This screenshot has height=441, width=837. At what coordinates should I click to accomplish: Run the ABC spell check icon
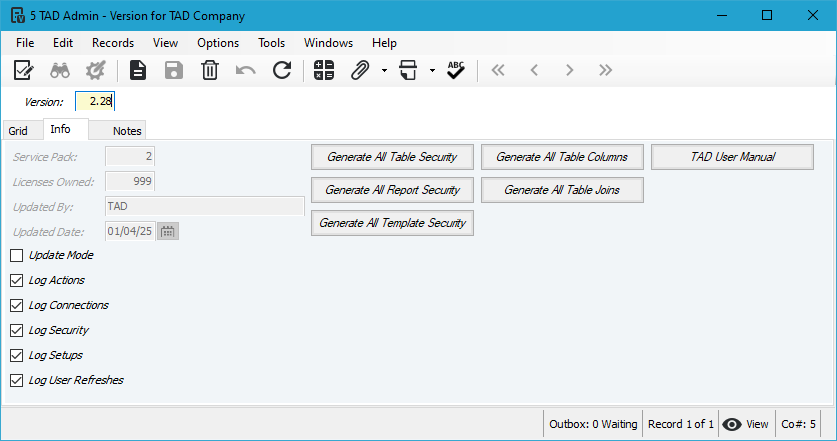click(456, 70)
